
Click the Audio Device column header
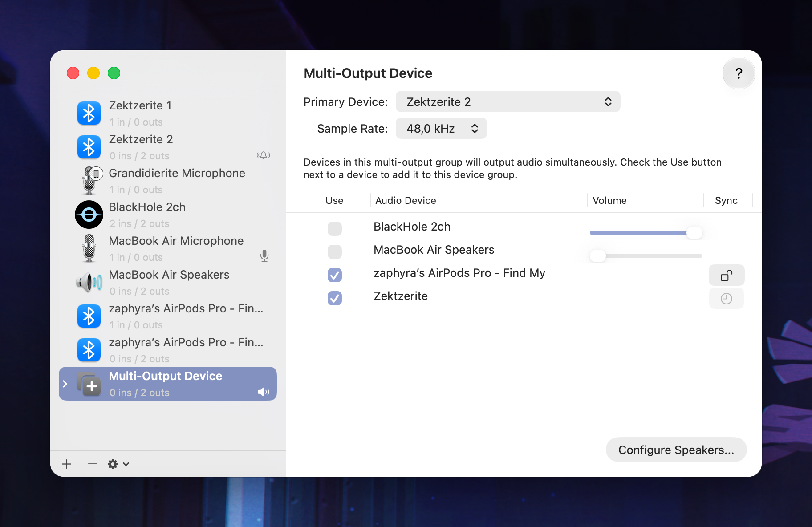[x=406, y=201]
